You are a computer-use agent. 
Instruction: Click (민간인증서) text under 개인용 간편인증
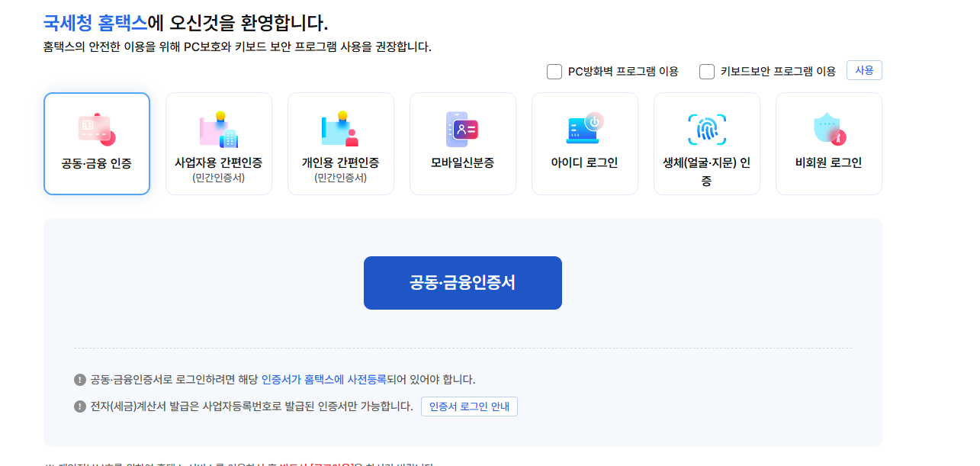(x=341, y=178)
